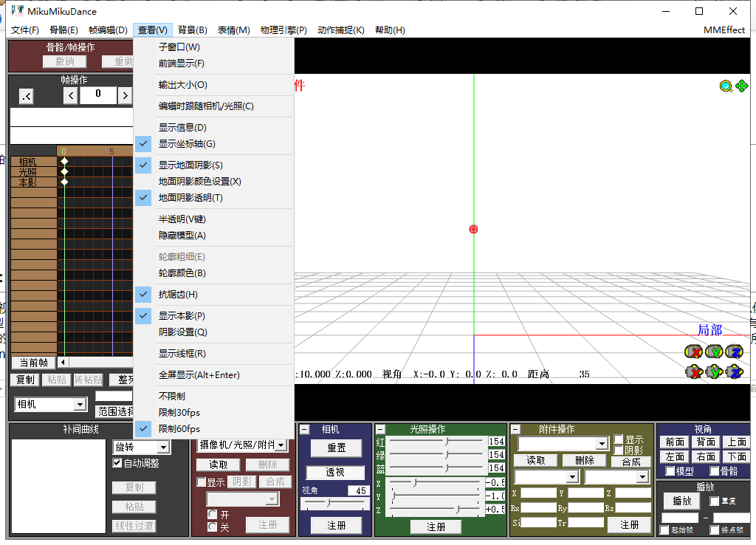Open the 摄像机/光照/附件 model dropdown

pyautogui.click(x=281, y=445)
